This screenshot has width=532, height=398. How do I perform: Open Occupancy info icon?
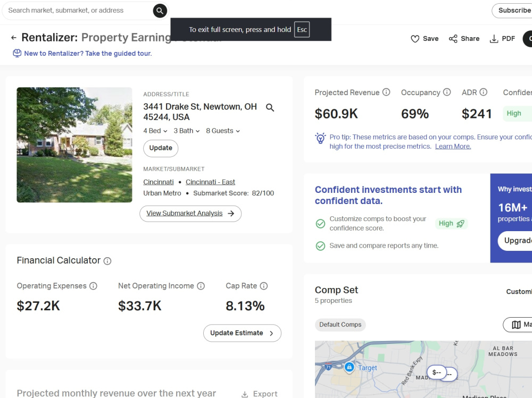point(447,92)
